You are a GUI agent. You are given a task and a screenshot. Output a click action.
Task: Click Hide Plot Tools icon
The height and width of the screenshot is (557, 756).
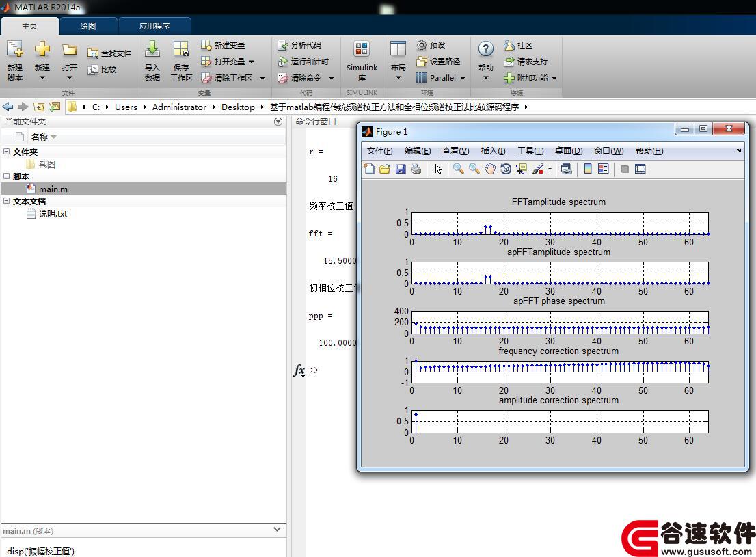[x=625, y=169]
